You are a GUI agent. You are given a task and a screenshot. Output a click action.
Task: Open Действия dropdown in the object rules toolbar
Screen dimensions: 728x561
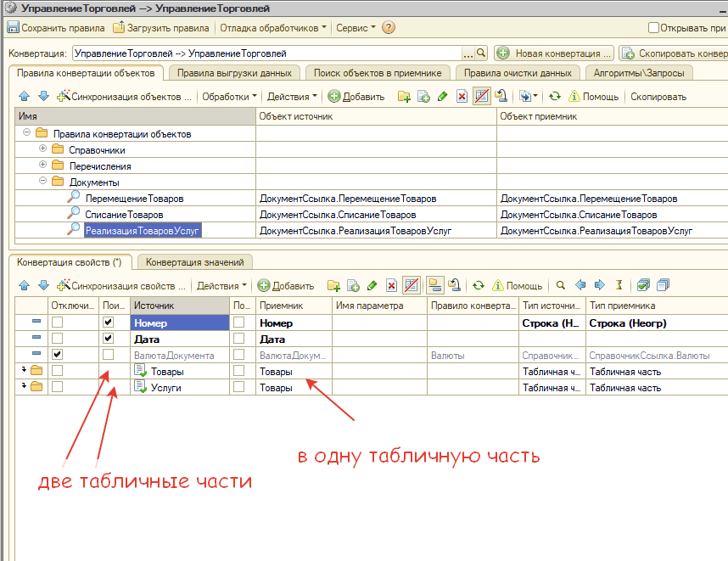pos(292,97)
